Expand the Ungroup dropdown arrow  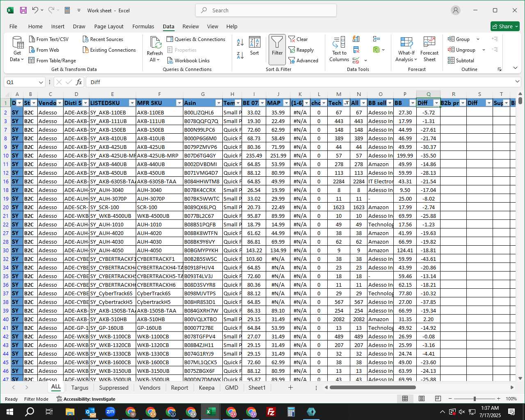tap(484, 50)
